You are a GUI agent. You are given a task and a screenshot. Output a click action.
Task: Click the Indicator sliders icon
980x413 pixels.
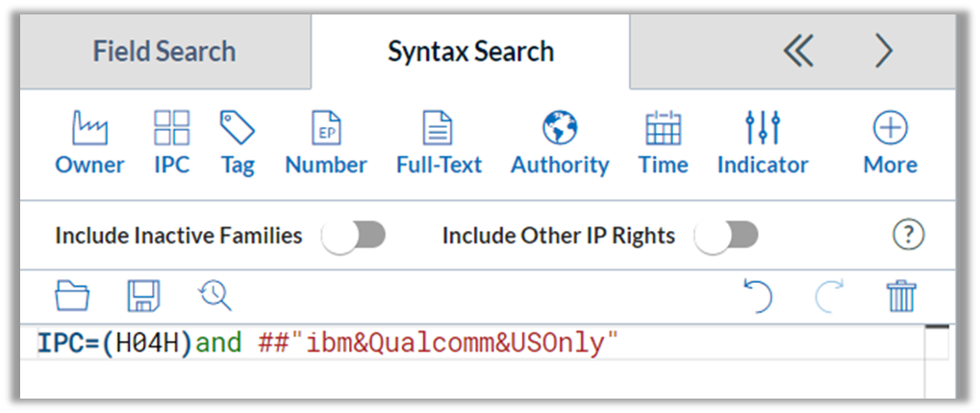pos(763,128)
